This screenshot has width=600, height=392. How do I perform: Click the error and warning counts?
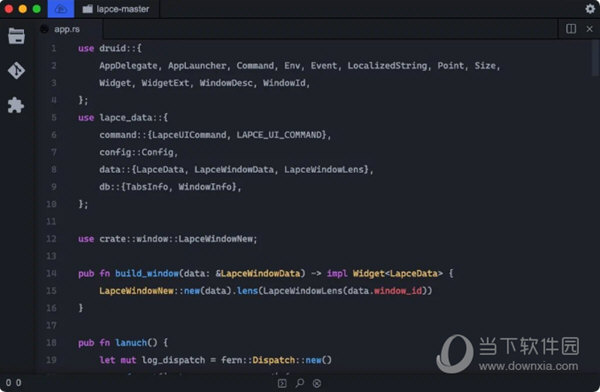[x=13, y=382]
